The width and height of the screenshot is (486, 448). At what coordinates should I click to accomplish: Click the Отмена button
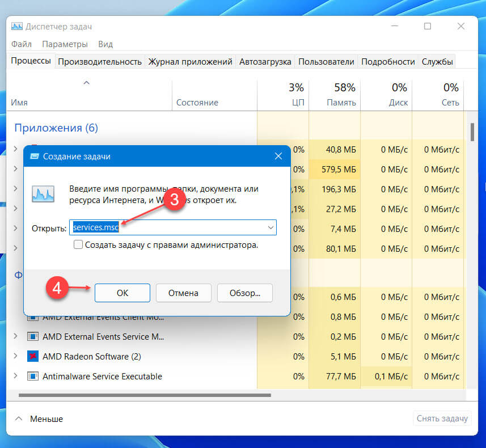[184, 293]
